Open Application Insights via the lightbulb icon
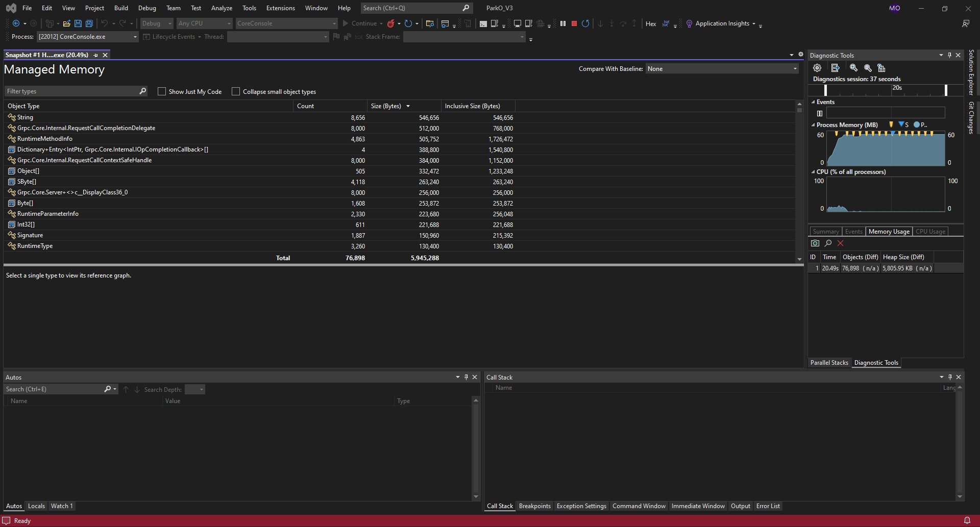This screenshot has width=980, height=527. pos(689,23)
